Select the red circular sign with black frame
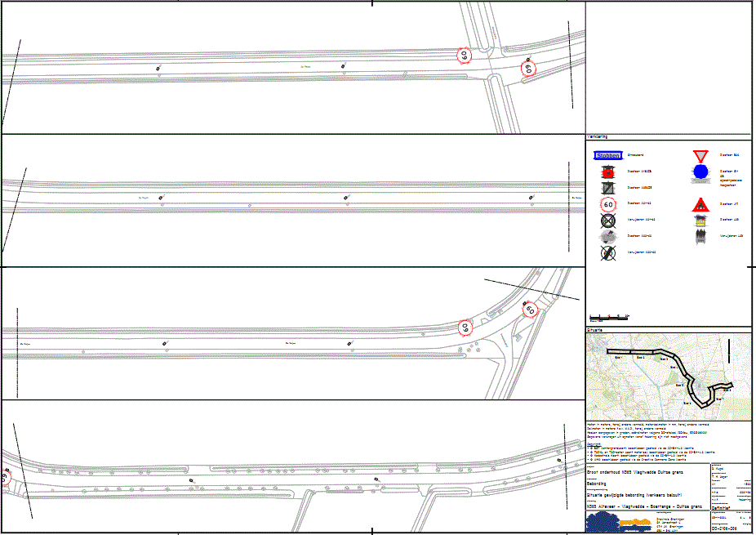The height and width of the screenshot is (535, 756). point(608,172)
